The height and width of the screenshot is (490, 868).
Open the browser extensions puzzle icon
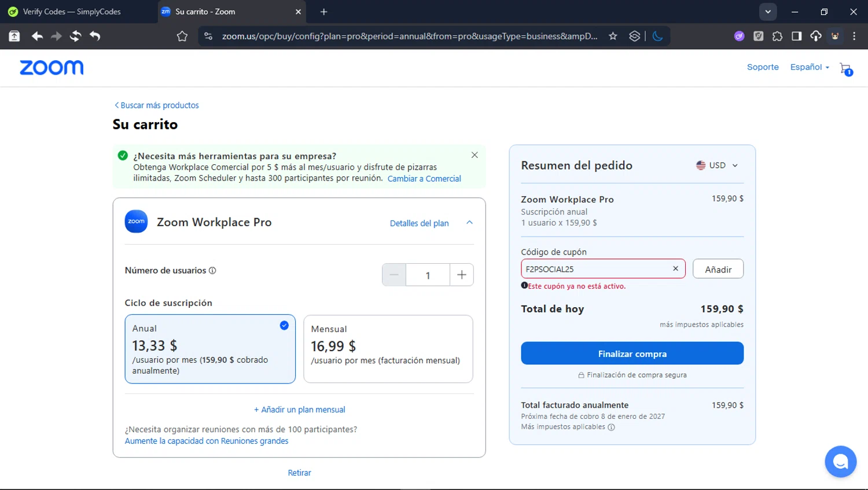coord(777,36)
